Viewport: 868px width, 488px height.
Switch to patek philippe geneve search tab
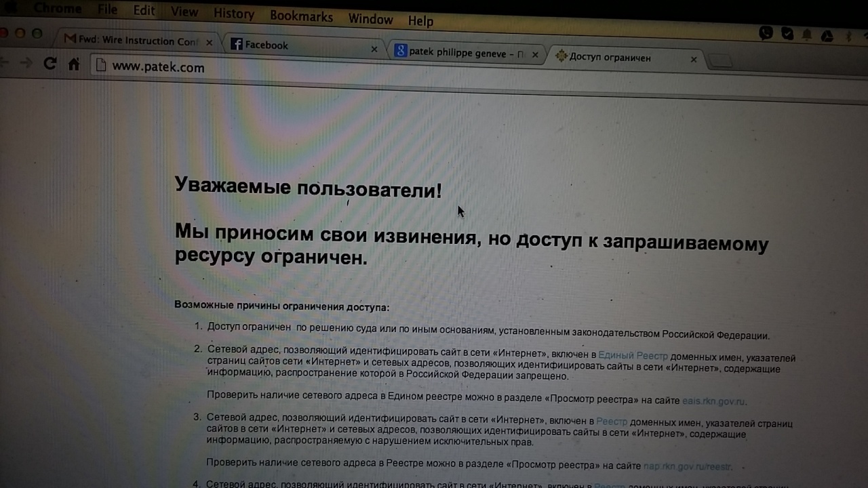[x=461, y=53]
